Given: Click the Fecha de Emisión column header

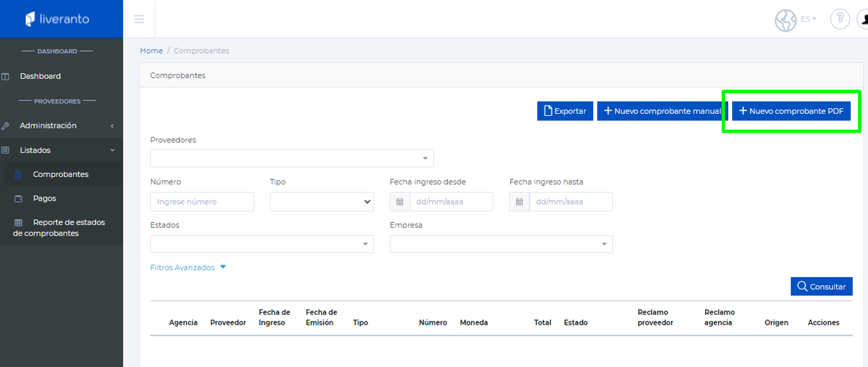Looking at the screenshot, I should pos(321,317).
